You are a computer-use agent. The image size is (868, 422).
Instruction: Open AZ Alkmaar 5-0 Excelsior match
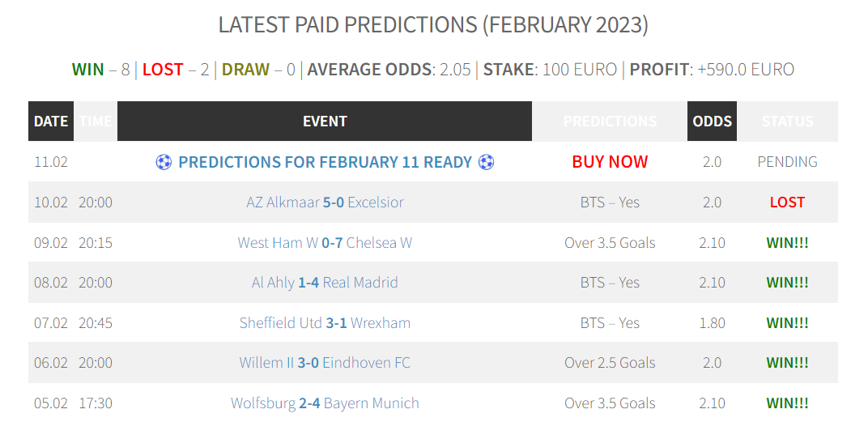(x=325, y=202)
